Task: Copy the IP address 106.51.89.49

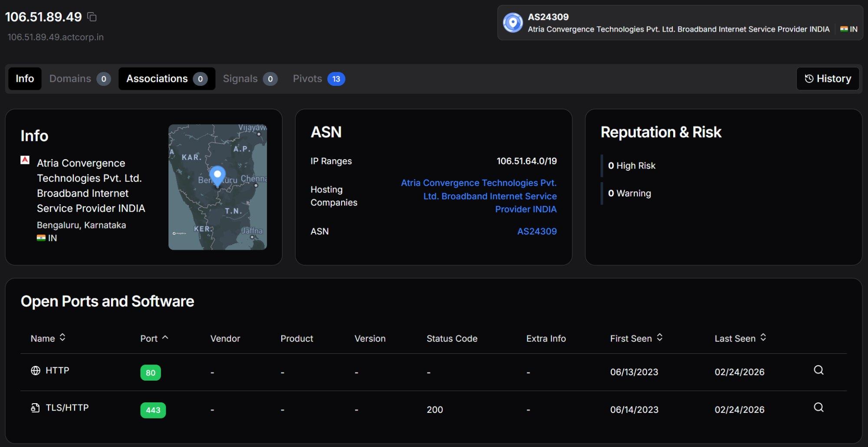Action: tap(92, 17)
